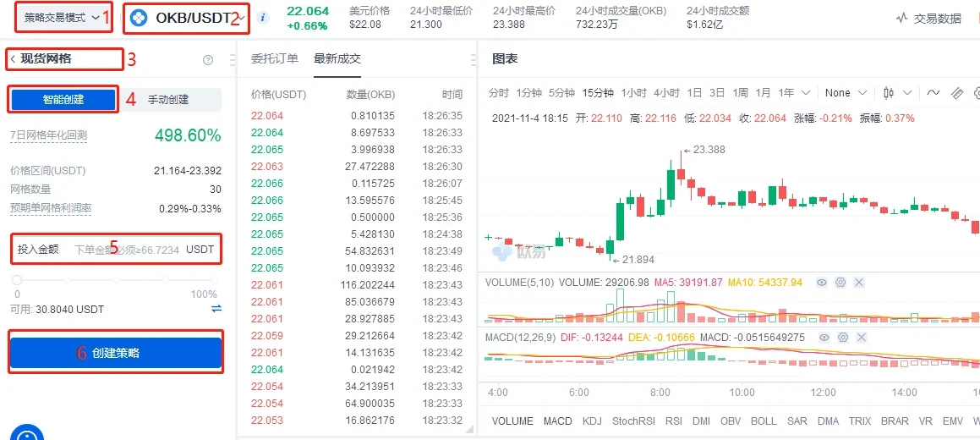Image resolution: width=980 pixels, height=440 pixels.
Task: Switch to the 委托订单 tab
Action: 275,58
